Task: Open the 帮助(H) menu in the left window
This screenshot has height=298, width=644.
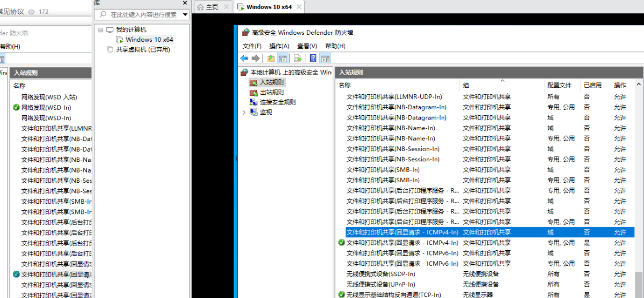Action: click(10, 47)
